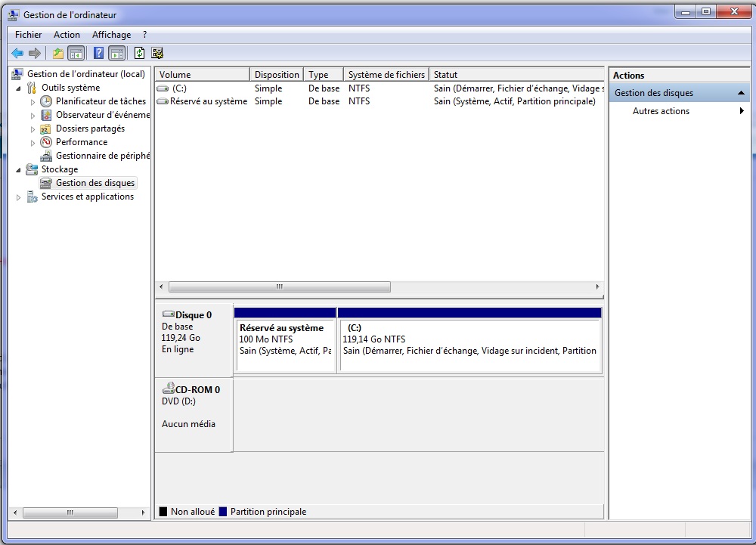Image resolution: width=756 pixels, height=545 pixels.
Task: Open the Help question mark icon
Action: [x=98, y=53]
